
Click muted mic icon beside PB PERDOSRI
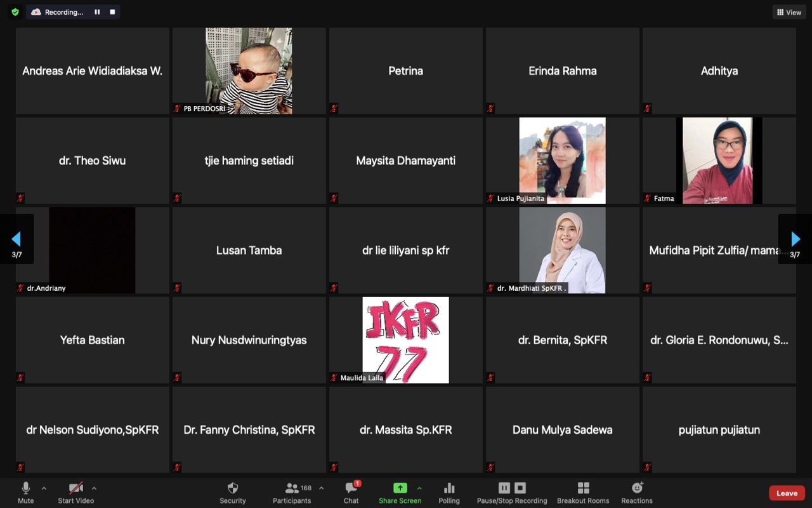coord(177,109)
